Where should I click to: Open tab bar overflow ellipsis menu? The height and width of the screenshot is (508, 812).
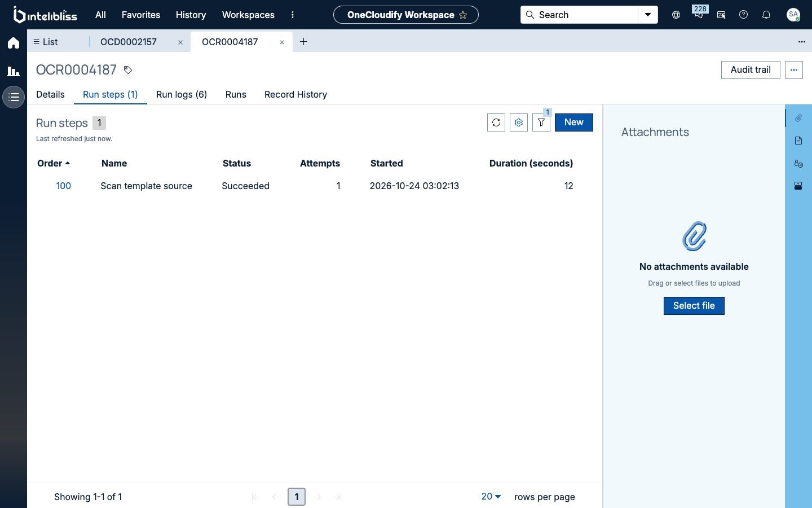[802, 42]
